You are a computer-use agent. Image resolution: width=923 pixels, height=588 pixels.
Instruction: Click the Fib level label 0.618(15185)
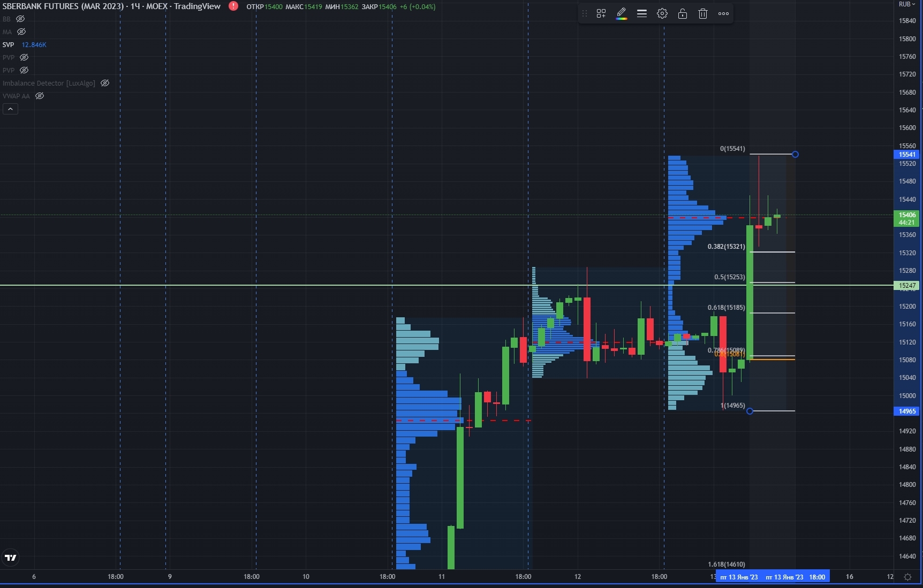(726, 308)
